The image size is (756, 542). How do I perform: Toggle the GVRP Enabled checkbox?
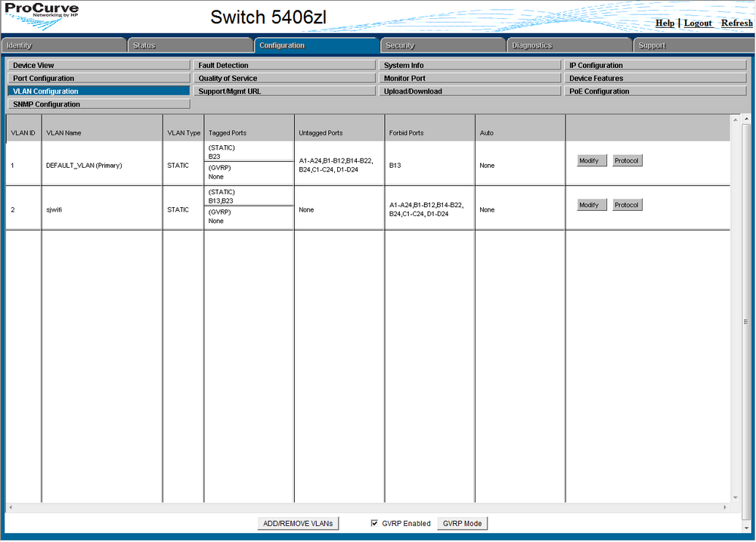pos(375,523)
